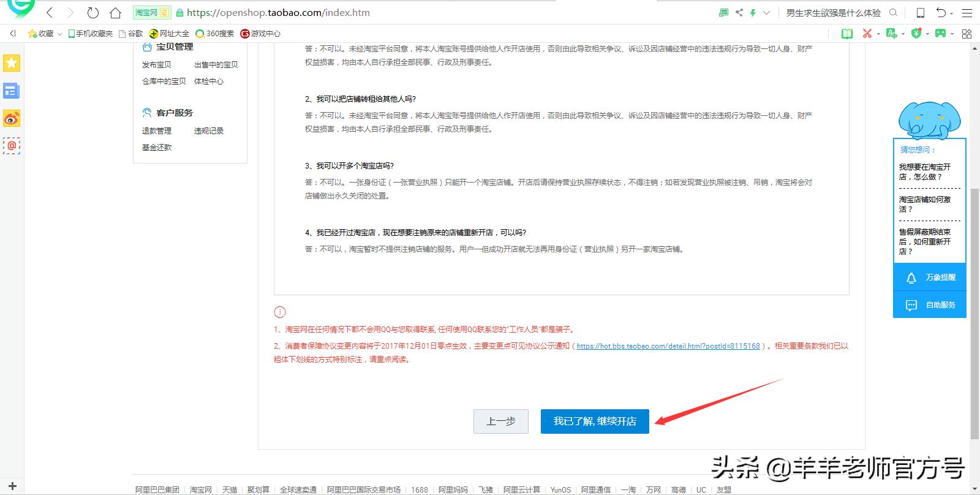Click the magnifier search icon
Viewport: 980px width, 495px height.
point(893,12)
